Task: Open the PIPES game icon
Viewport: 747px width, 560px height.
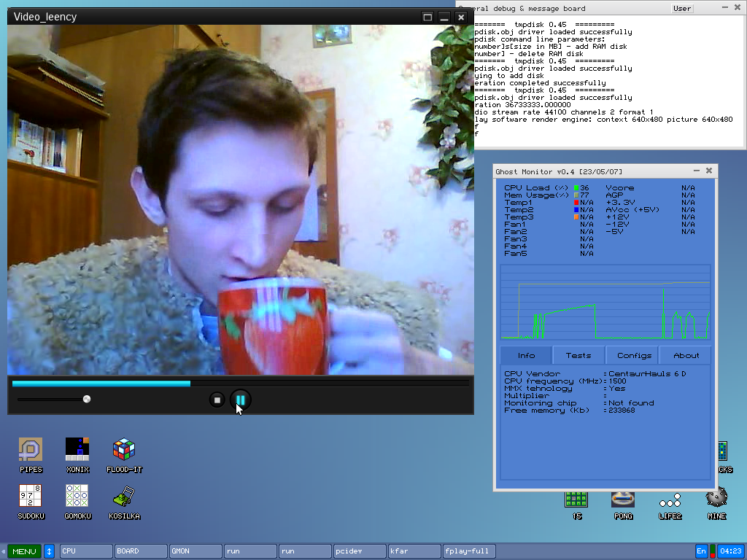Action: pyautogui.click(x=30, y=450)
